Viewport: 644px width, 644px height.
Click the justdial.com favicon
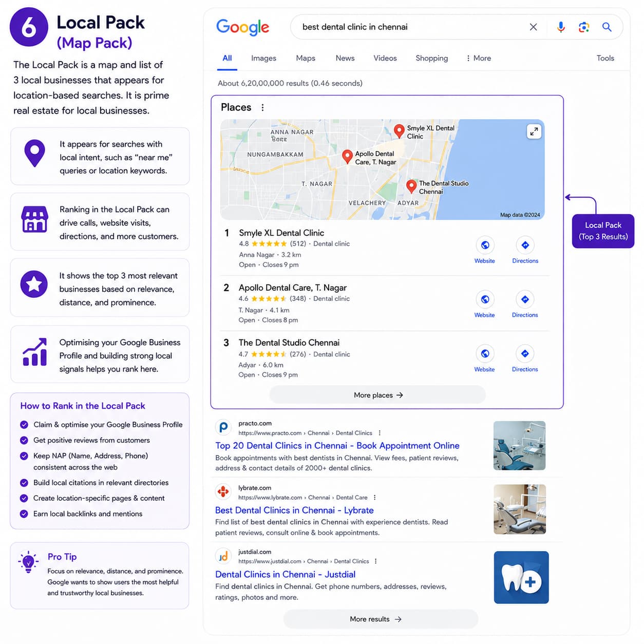click(223, 556)
